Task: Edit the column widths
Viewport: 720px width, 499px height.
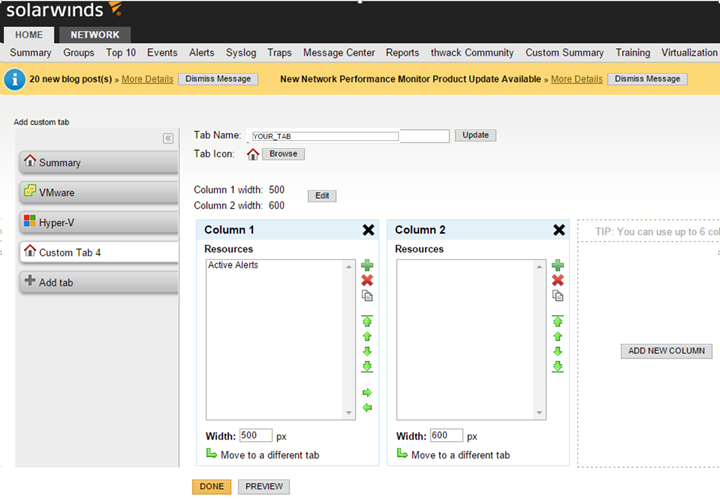Action: pos(322,196)
